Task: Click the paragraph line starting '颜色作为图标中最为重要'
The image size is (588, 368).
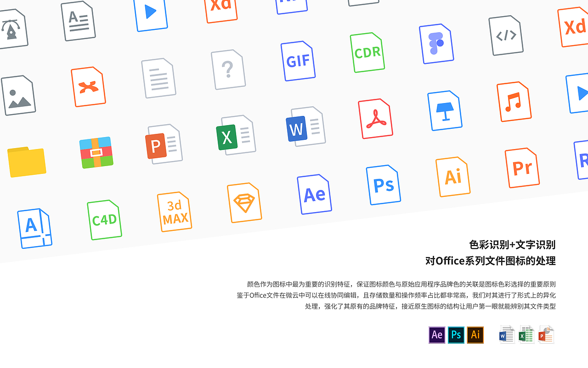Action: coord(401,284)
